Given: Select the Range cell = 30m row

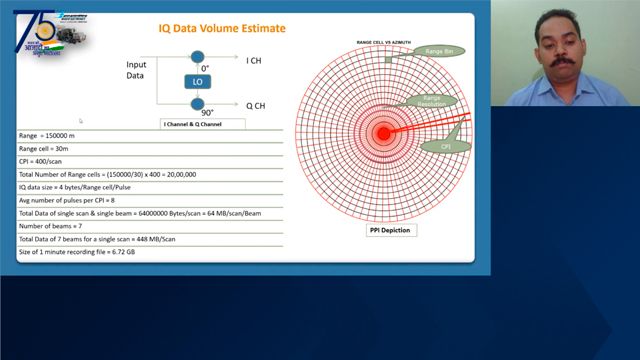Looking at the screenshot, I should click(x=150, y=149).
